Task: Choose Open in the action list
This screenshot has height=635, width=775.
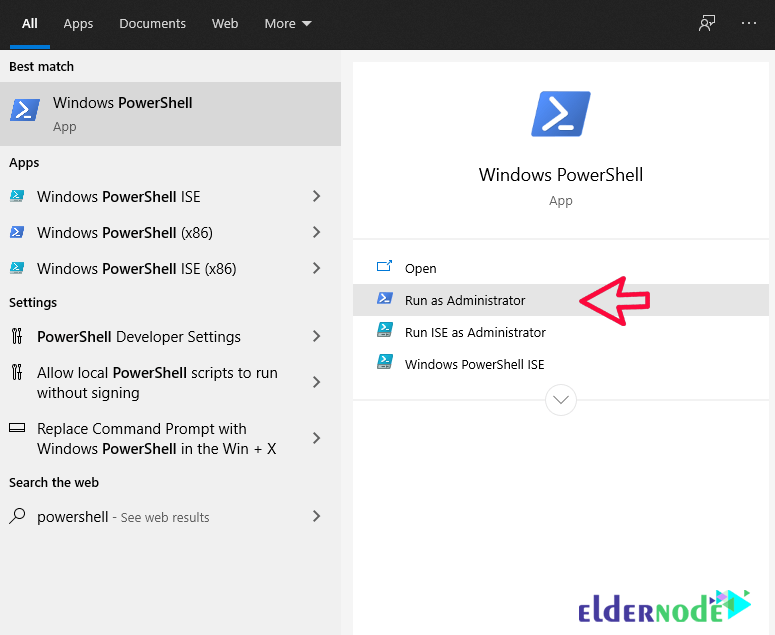Action: tap(560, 268)
